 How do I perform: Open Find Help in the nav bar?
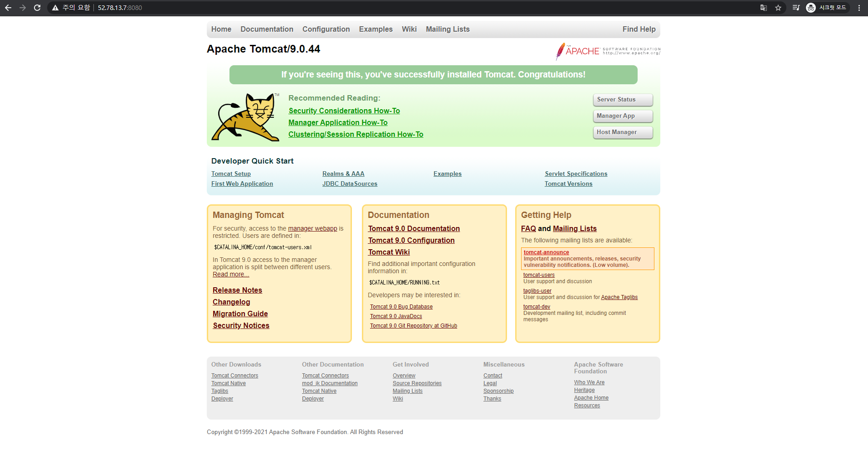click(639, 29)
